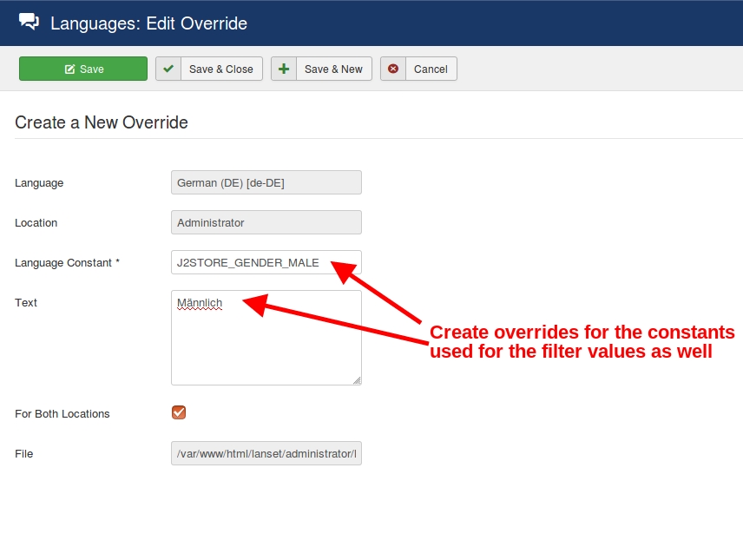743x560 pixels.
Task: Click the Location field showing Administrator
Action: tap(266, 222)
